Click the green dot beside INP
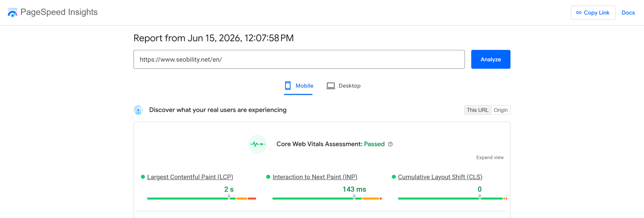The image size is (644, 218). pos(268,177)
